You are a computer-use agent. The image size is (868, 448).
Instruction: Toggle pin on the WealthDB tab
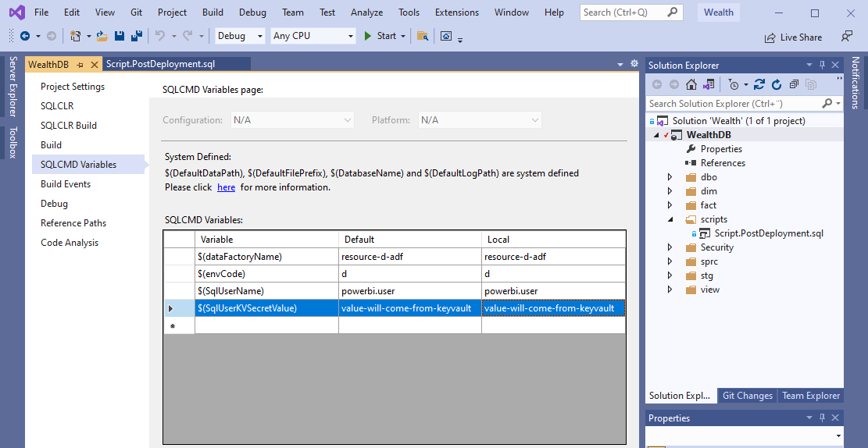(x=80, y=65)
